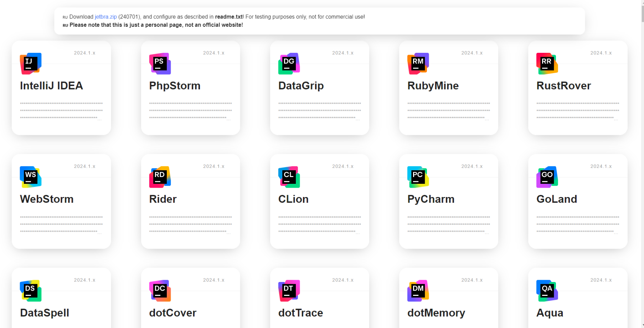The height and width of the screenshot is (328, 644).
Task: Click the PhpStorm PS logo icon
Action: point(160,64)
